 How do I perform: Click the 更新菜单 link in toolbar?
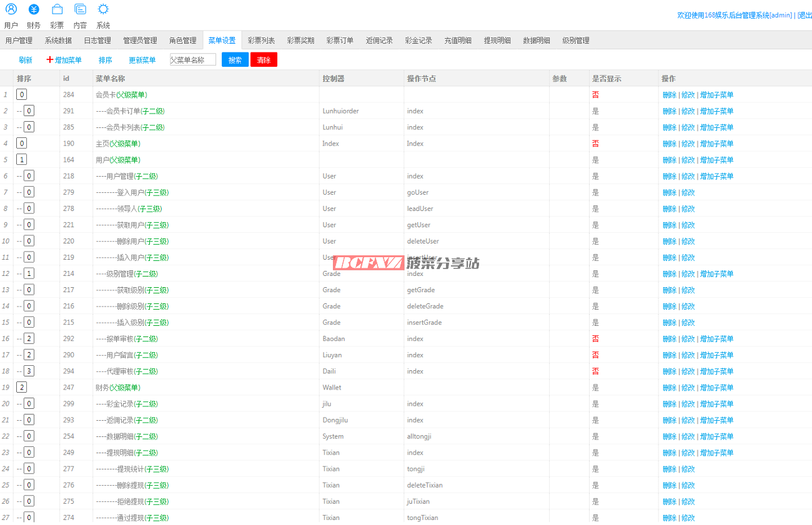coord(142,60)
